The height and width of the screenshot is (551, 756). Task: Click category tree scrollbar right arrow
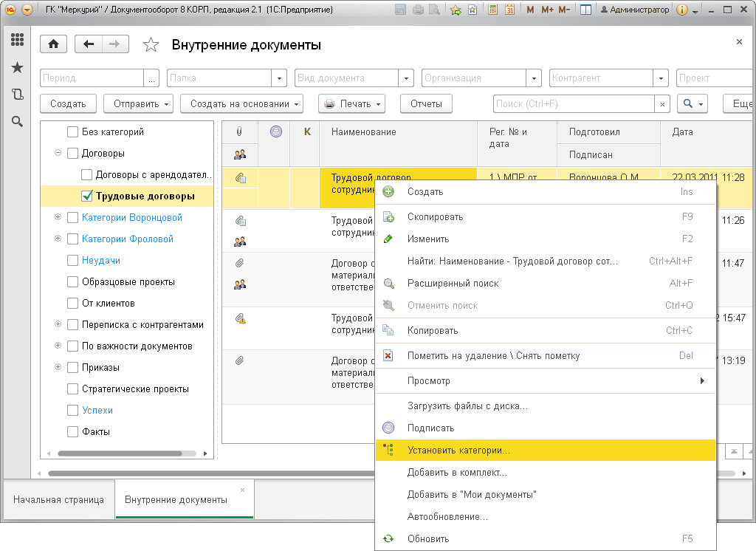205,454
